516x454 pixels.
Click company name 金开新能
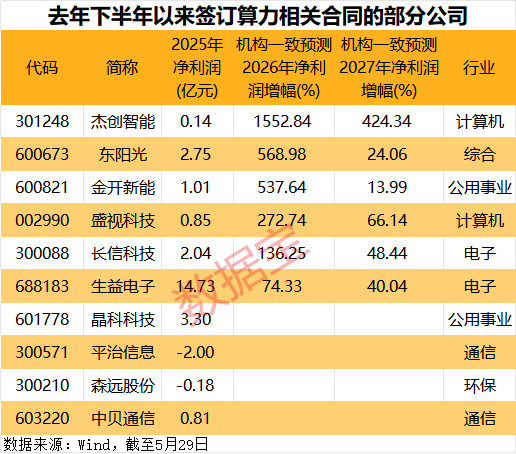[x=123, y=187]
